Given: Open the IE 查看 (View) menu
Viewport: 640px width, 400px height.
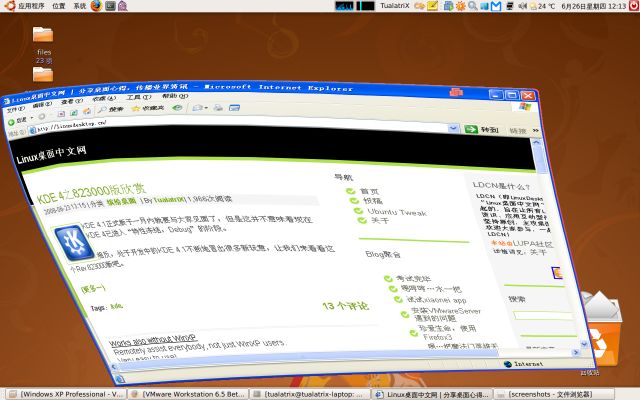Looking at the screenshot, I should click(x=72, y=101).
